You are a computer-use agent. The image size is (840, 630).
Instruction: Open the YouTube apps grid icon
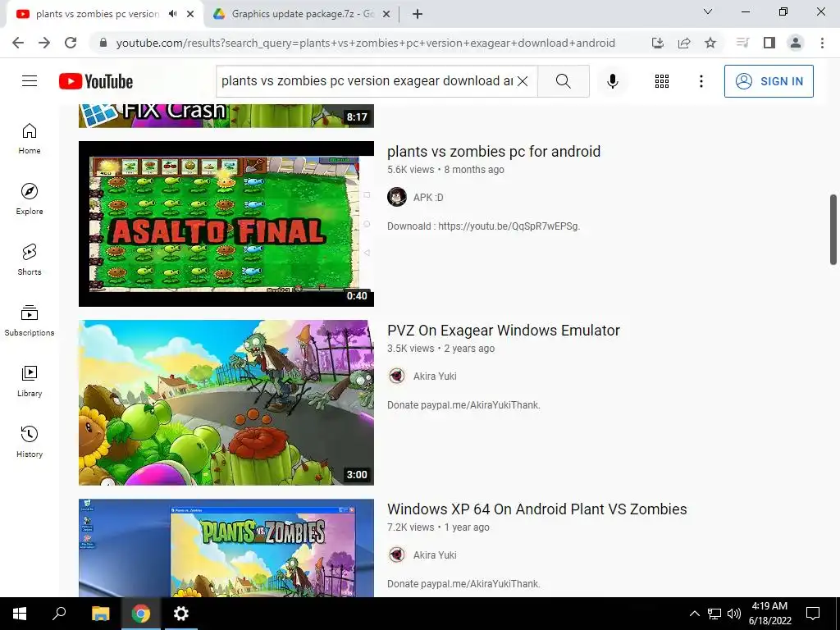click(x=662, y=81)
